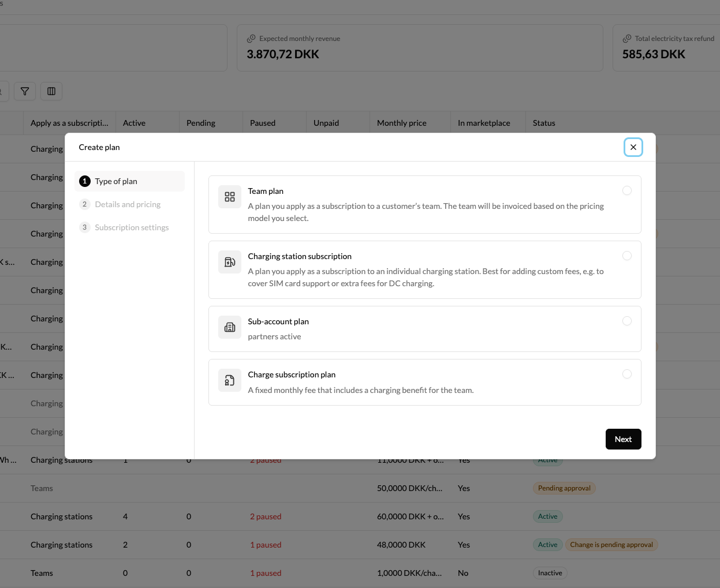Click the Change is pending approval badge
The width and height of the screenshot is (720, 588).
[611, 545]
